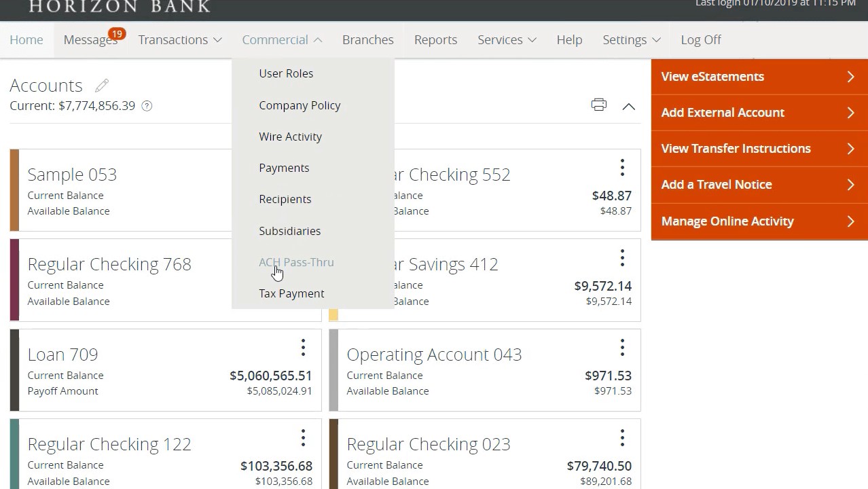Choose Tax Payment in the Commercial menu
The width and height of the screenshot is (868, 489).
pyautogui.click(x=291, y=293)
